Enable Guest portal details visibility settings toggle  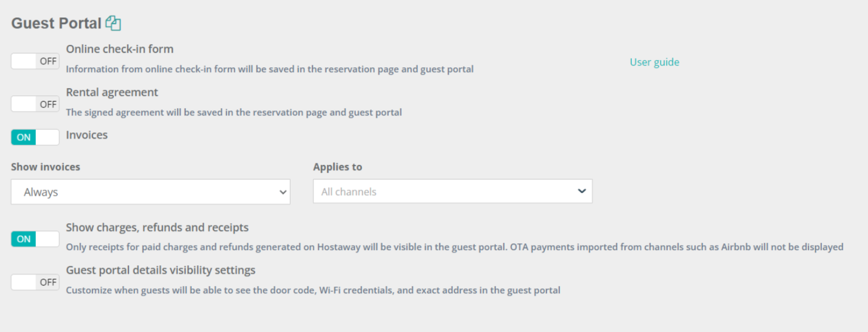pyautogui.click(x=35, y=282)
